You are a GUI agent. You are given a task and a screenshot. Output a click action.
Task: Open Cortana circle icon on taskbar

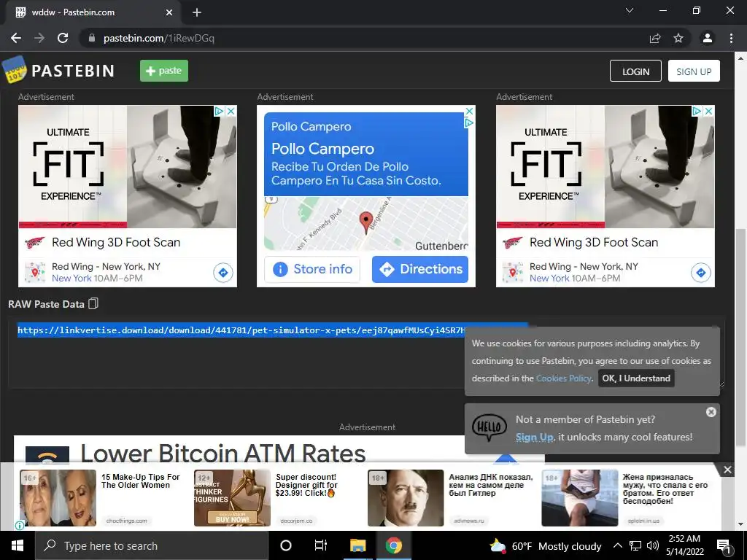286,545
